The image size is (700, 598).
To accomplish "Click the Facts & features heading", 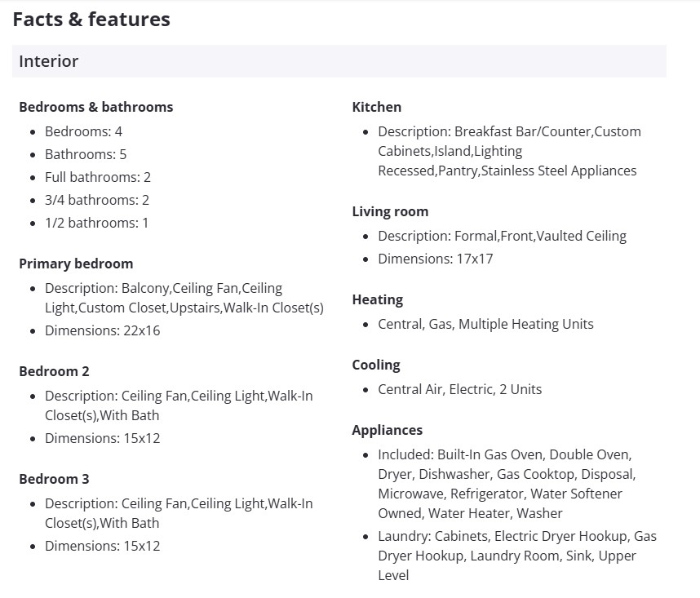I will [x=91, y=20].
